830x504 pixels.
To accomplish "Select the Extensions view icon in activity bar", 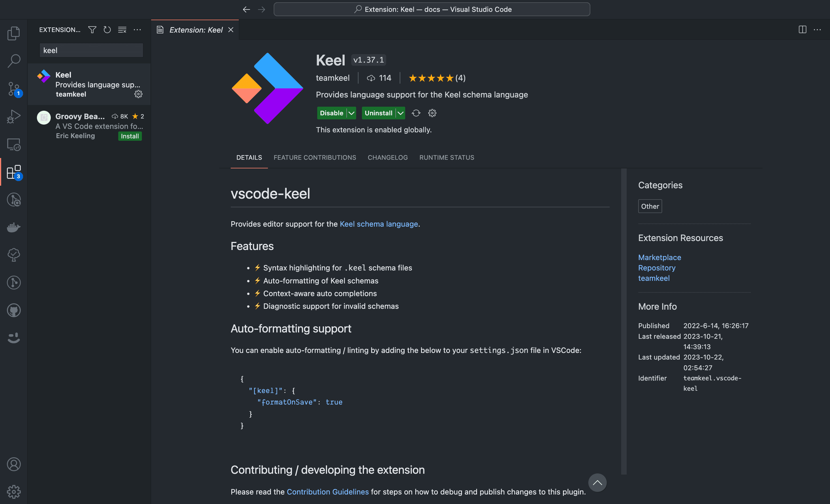I will (x=14, y=172).
